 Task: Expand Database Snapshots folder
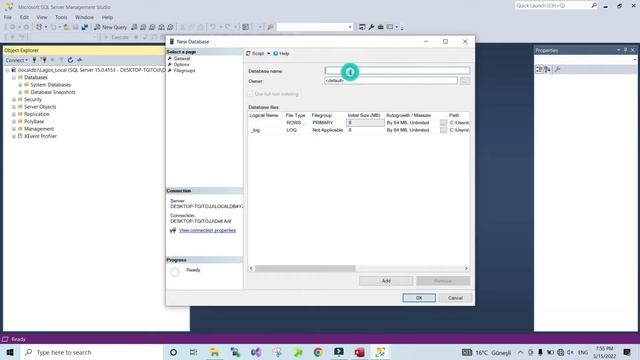20,92
